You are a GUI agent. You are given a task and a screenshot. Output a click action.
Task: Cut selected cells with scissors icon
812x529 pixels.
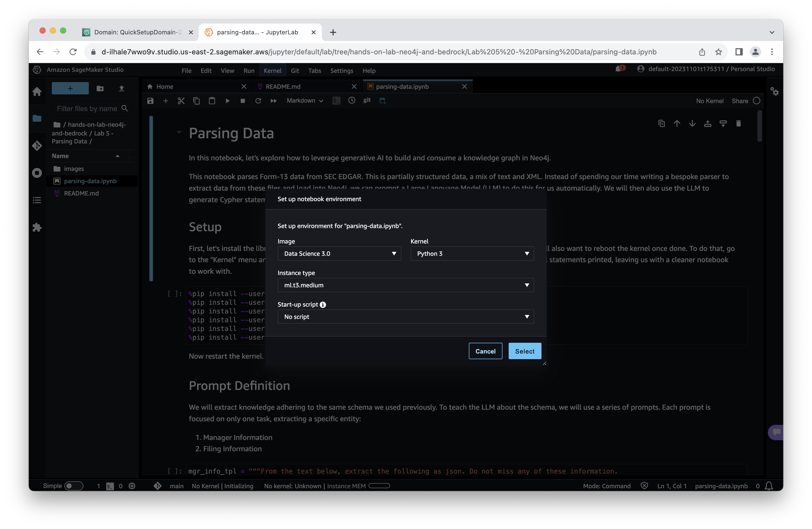click(181, 101)
